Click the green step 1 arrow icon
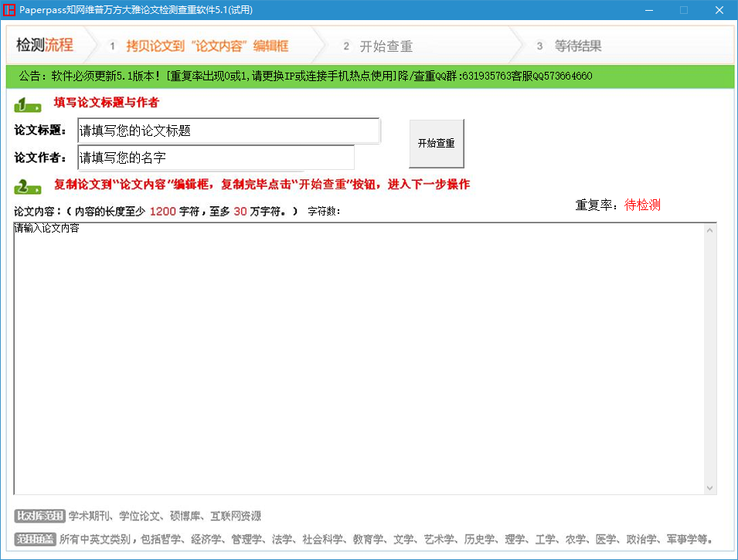The image size is (738, 560). click(27, 104)
